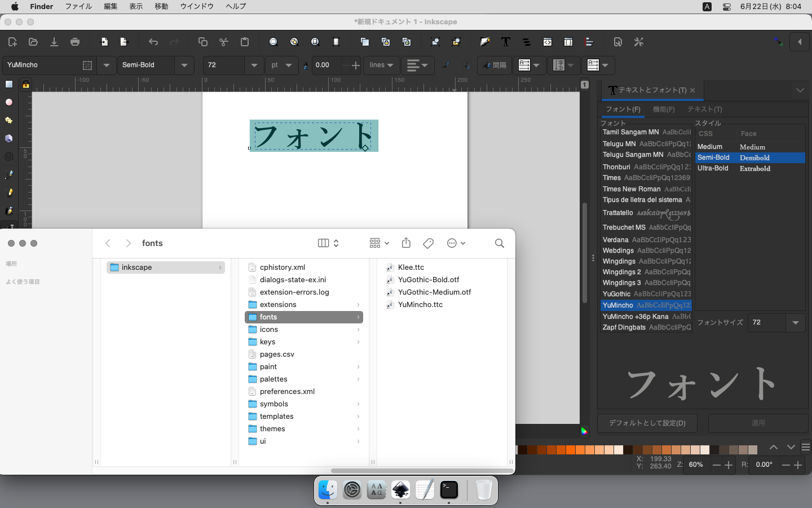
Task: Open the font family dropdown for YuMincho
Action: tap(106, 65)
